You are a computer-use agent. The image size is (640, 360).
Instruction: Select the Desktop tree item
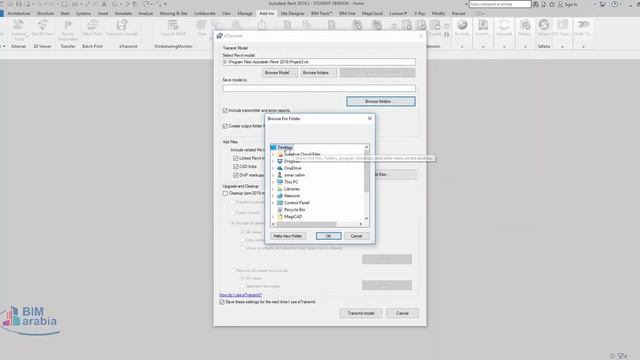285,147
